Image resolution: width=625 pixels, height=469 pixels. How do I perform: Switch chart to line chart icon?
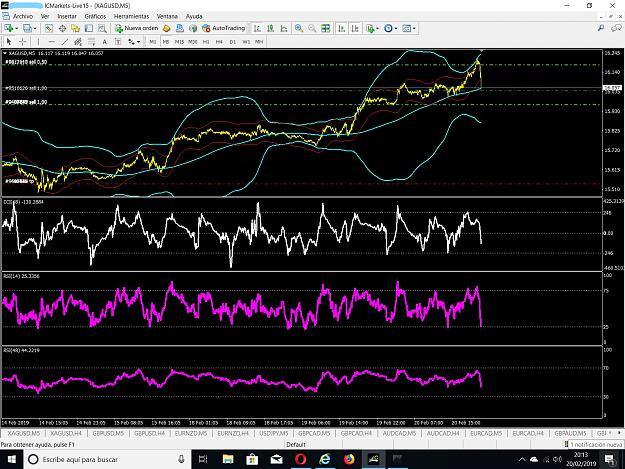click(284, 28)
